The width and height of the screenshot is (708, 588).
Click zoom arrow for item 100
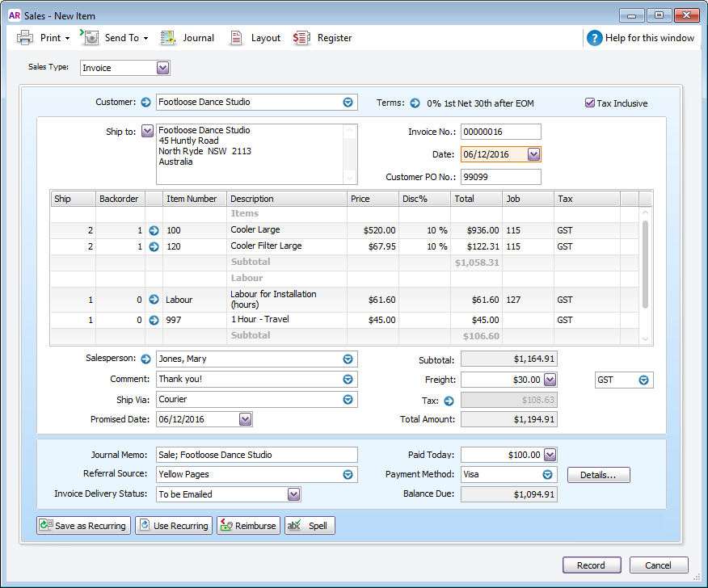pos(154,231)
